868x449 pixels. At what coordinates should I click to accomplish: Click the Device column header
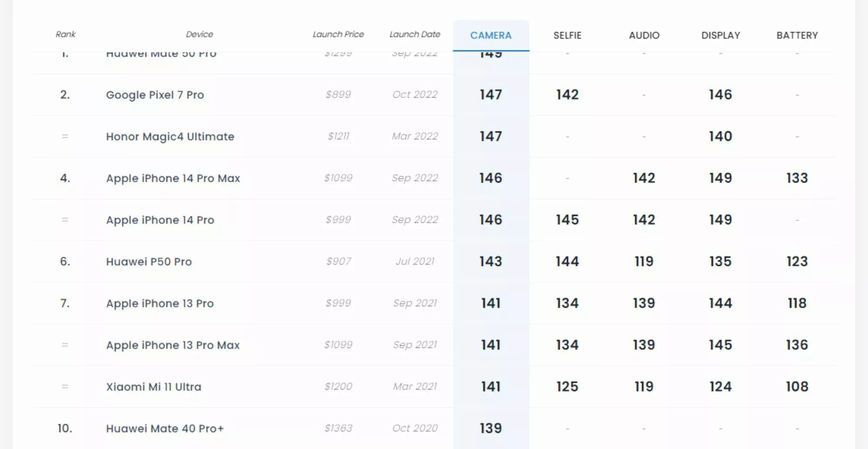pos(200,34)
